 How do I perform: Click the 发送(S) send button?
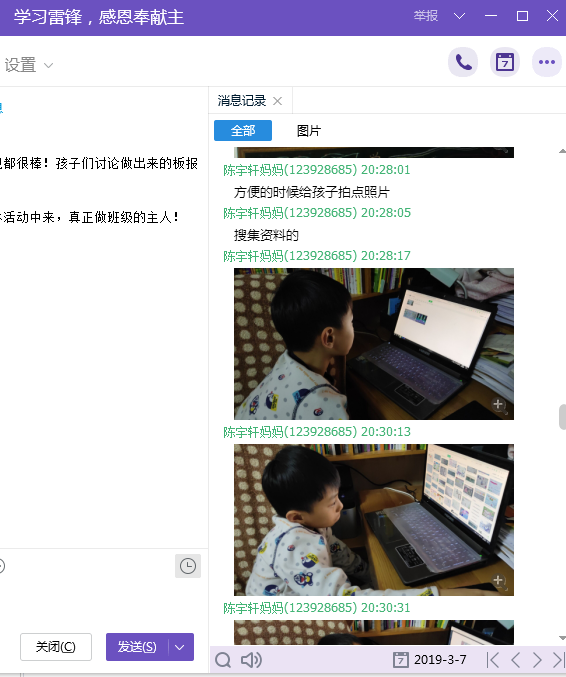[x=137, y=647]
